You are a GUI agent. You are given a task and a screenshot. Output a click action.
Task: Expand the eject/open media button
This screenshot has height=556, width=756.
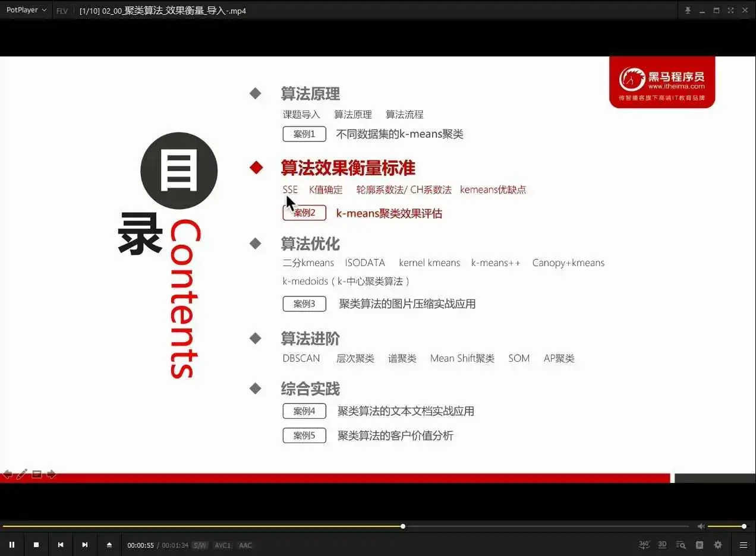[x=109, y=544]
